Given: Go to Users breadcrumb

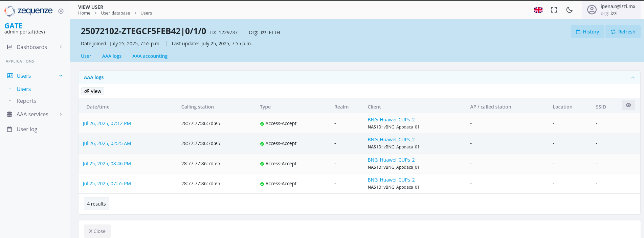Looking at the screenshot, I should click(146, 13).
